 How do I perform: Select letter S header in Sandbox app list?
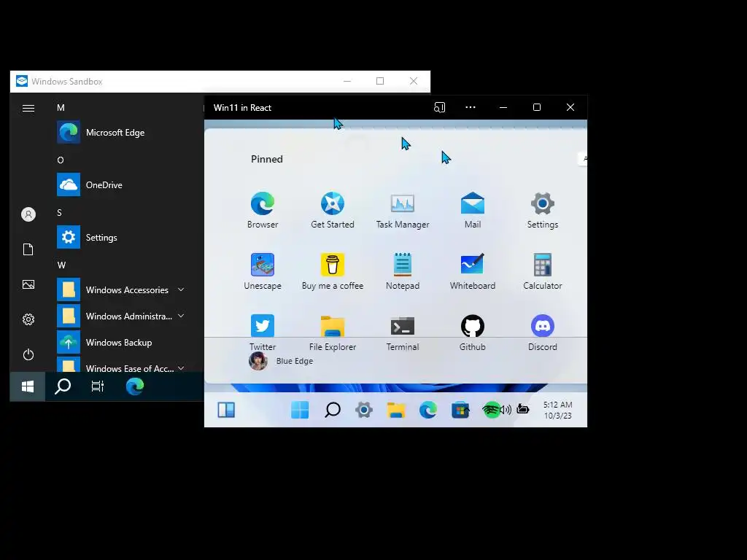point(60,213)
